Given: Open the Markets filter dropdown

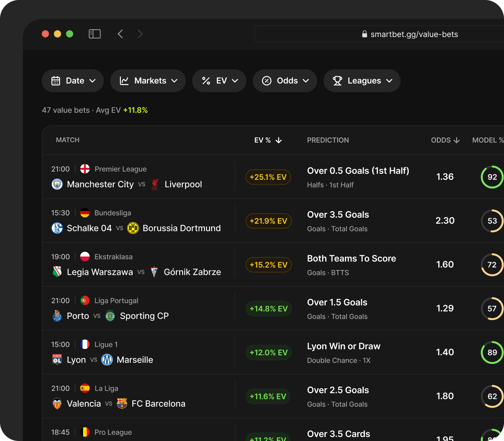Looking at the screenshot, I should 148,81.
